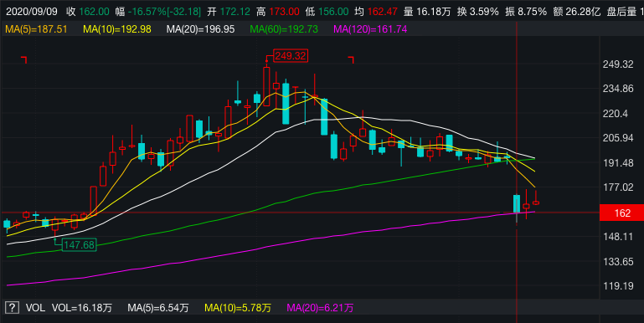
Task: Click the volume MA(20)=6.21万 label
Action: tap(320, 308)
